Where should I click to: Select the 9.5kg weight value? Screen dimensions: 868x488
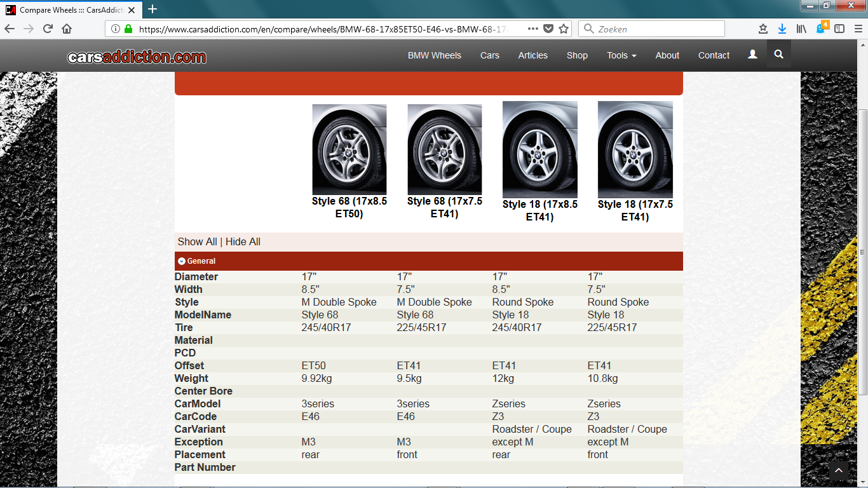click(x=409, y=378)
